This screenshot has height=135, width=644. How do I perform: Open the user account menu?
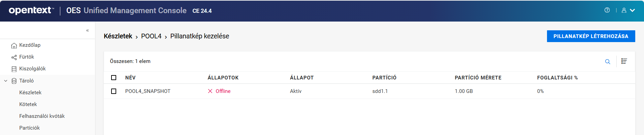[628, 10]
